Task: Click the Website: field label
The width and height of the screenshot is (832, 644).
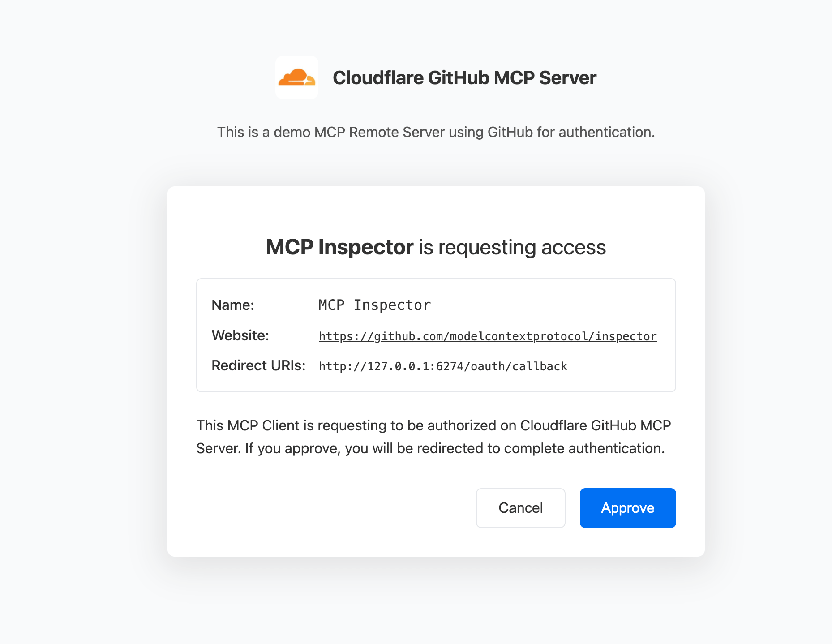Action: pos(240,335)
